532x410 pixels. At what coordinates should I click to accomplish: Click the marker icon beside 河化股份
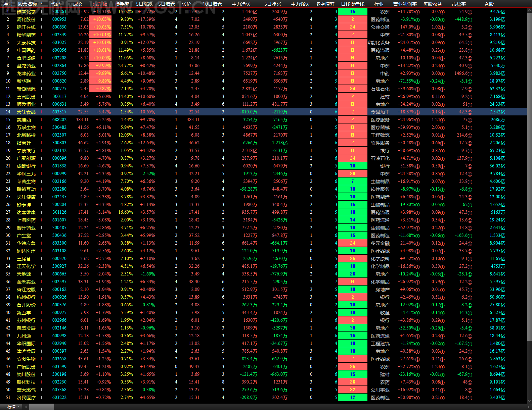[42, 19]
